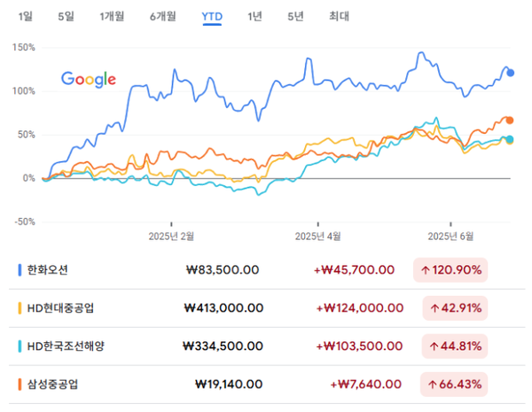Click the orange endpoint dot on chart
The width and height of the screenshot is (532, 412).
[x=509, y=120]
